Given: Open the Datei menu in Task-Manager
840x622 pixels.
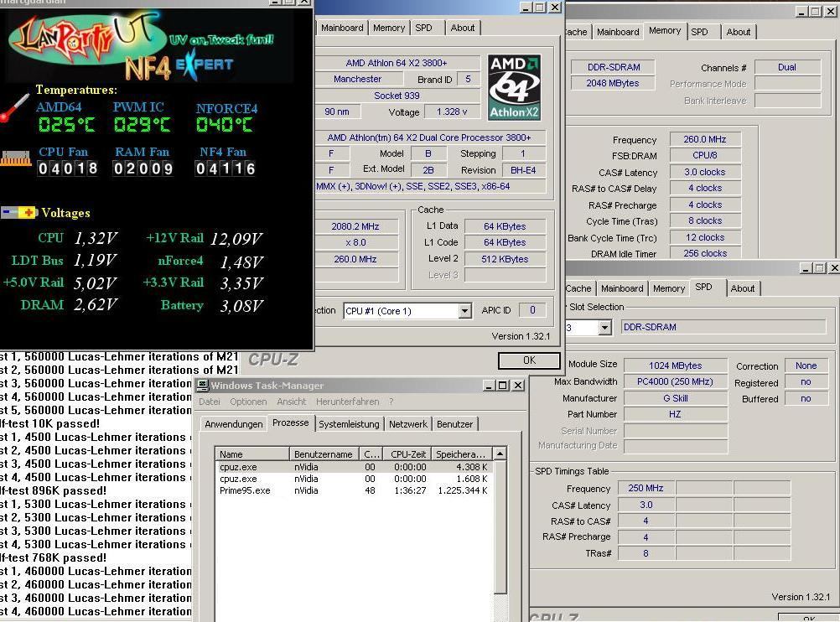Looking at the screenshot, I should (210, 402).
